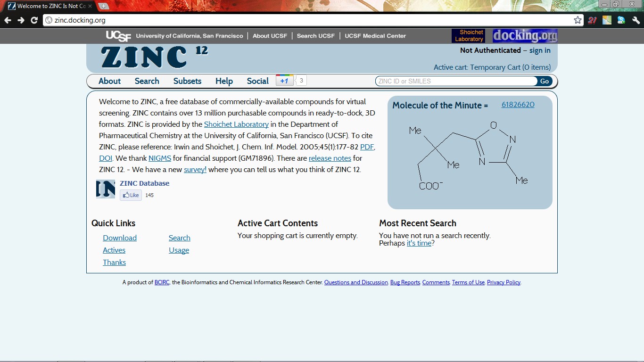This screenshot has height=362, width=644.
Task: Click the sign in link
Action: point(540,50)
